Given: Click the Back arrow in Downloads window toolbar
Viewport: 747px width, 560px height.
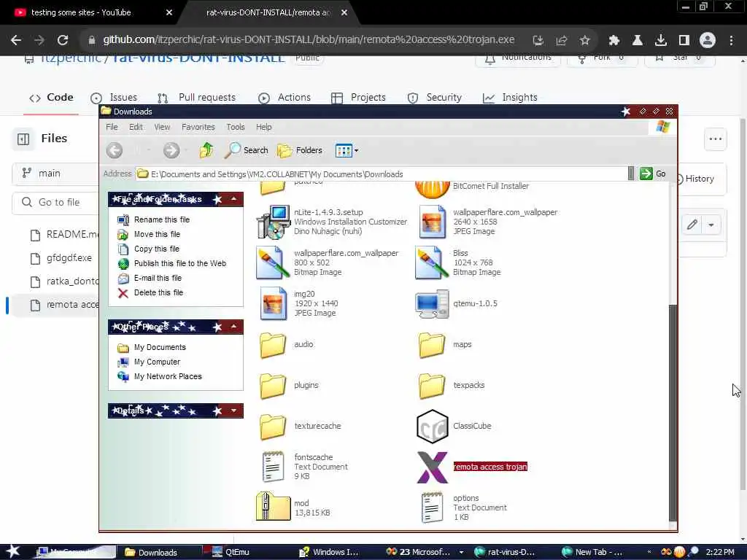Looking at the screenshot, I should click(115, 150).
